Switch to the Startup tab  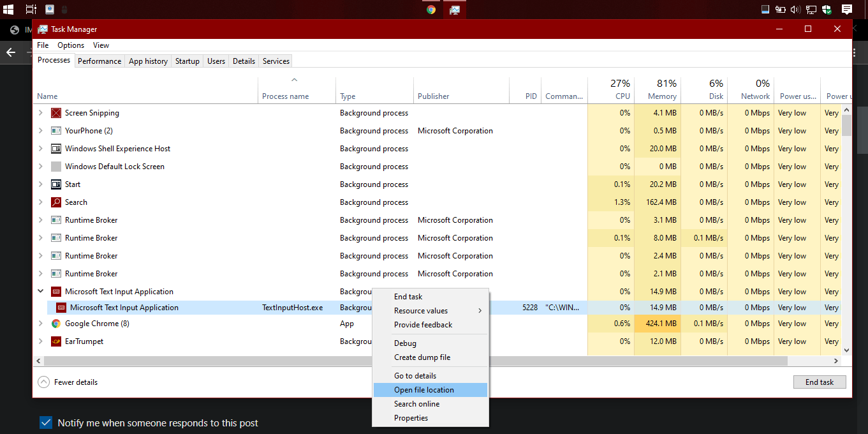(188, 61)
